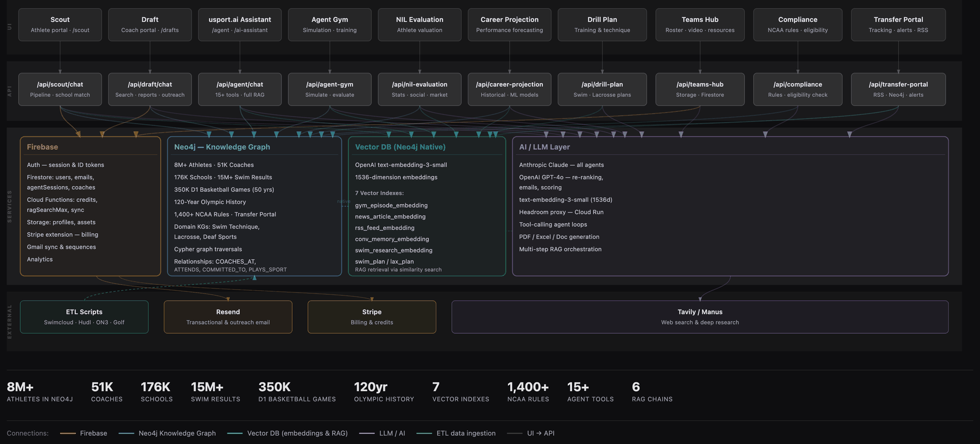Select 'Headroom proxy — Cloud Run' line
Viewport: 980px width, 444px height.
pos(561,212)
